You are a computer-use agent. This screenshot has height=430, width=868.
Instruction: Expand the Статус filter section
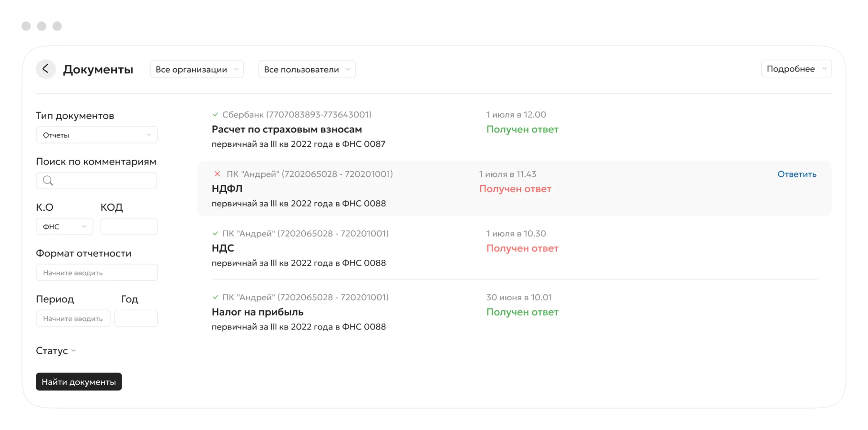click(56, 351)
